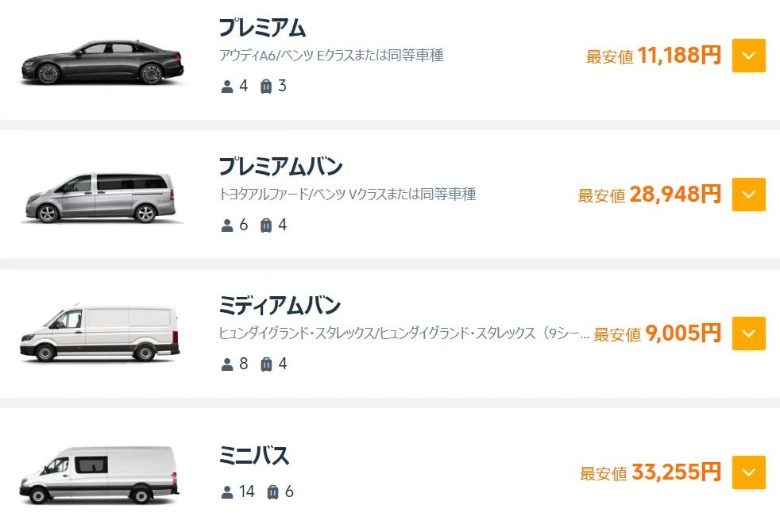This screenshot has height=532, width=780.
Task: Expand the プレミアムバン price dropdown
Action: pos(748,195)
